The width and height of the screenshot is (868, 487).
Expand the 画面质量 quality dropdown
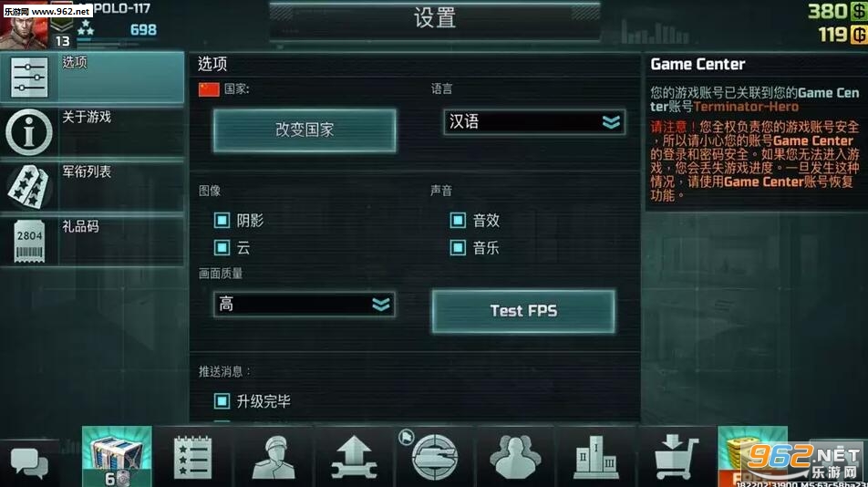point(304,304)
